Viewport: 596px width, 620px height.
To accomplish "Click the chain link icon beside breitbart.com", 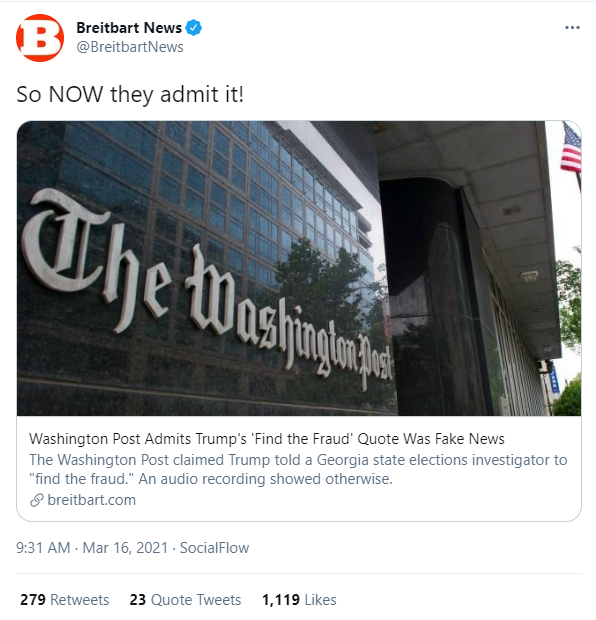I will (36, 500).
